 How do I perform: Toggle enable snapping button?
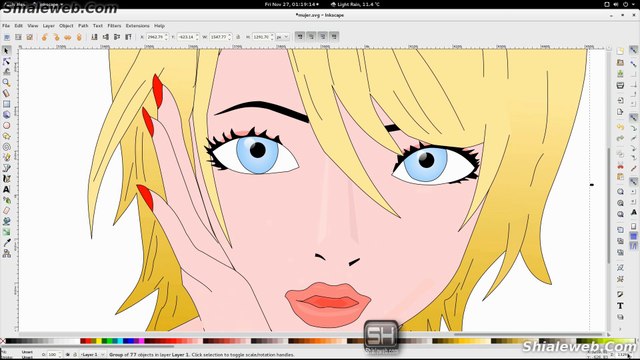pyautogui.click(x=633, y=50)
